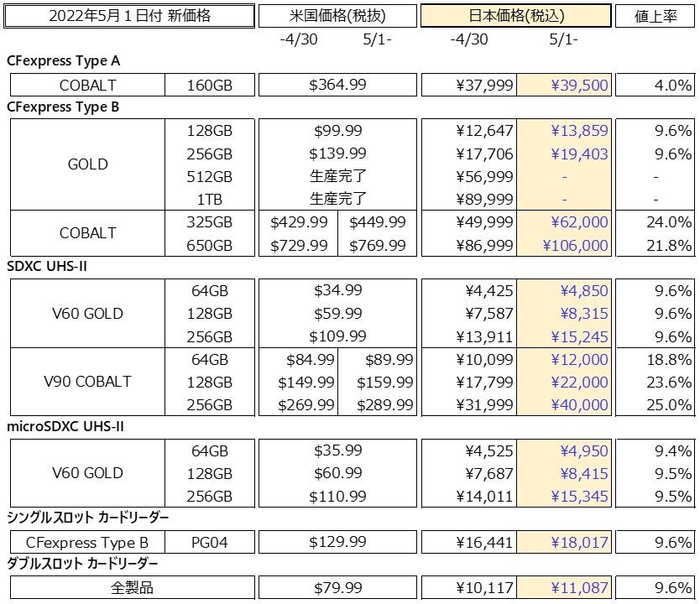700x604 pixels.
Task: Click the '米国価格(税抜)' header cell
Action: pos(337,16)
